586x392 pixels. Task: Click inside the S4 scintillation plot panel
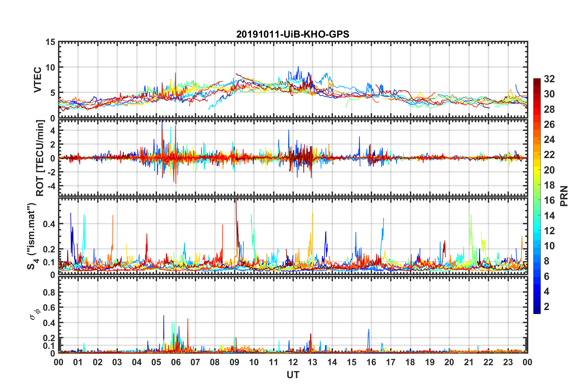point(293,236)
